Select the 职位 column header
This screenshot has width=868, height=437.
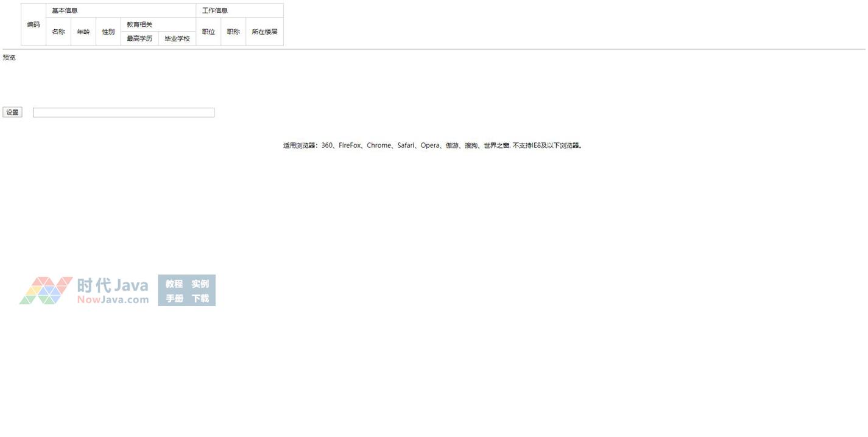[208, 32]
